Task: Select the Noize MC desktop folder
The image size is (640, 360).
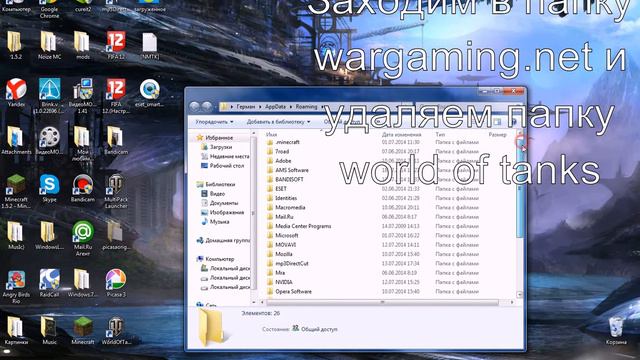Action: [49, 45]
